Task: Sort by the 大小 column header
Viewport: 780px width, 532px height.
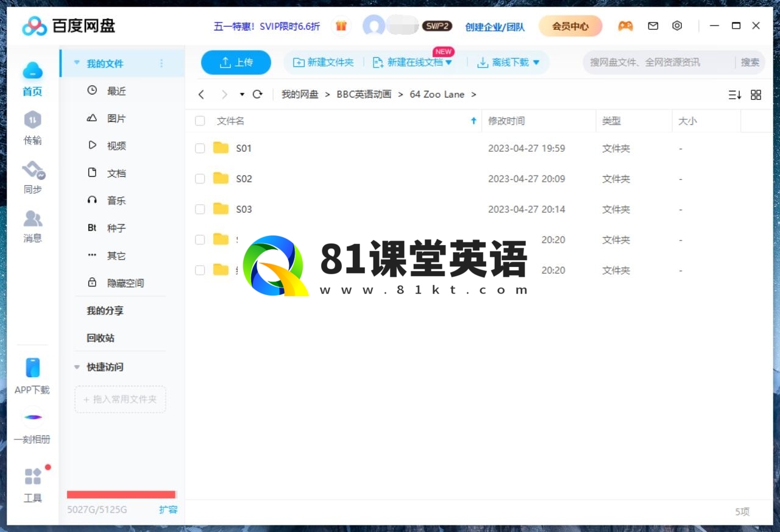Action: click(x=706, y=121)
